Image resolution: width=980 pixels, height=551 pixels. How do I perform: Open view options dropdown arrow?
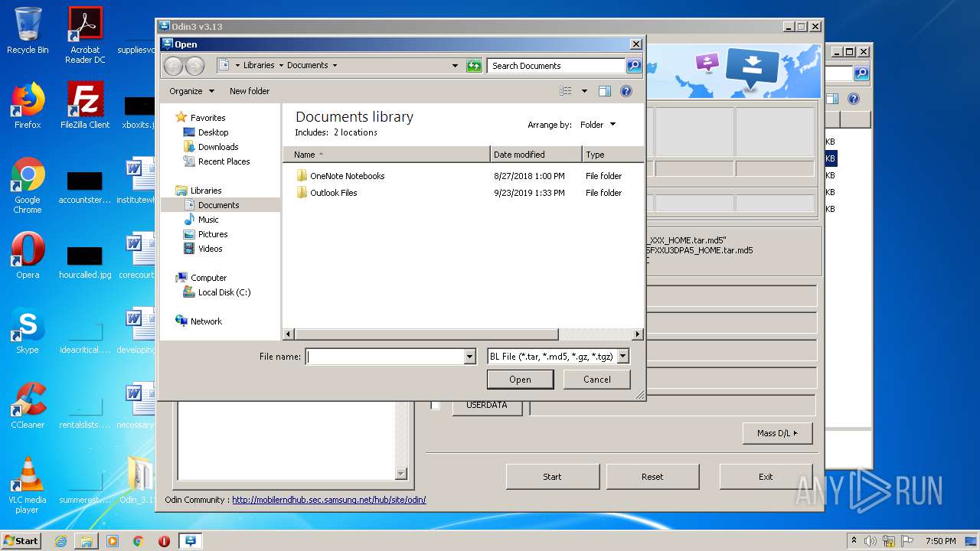584,91
